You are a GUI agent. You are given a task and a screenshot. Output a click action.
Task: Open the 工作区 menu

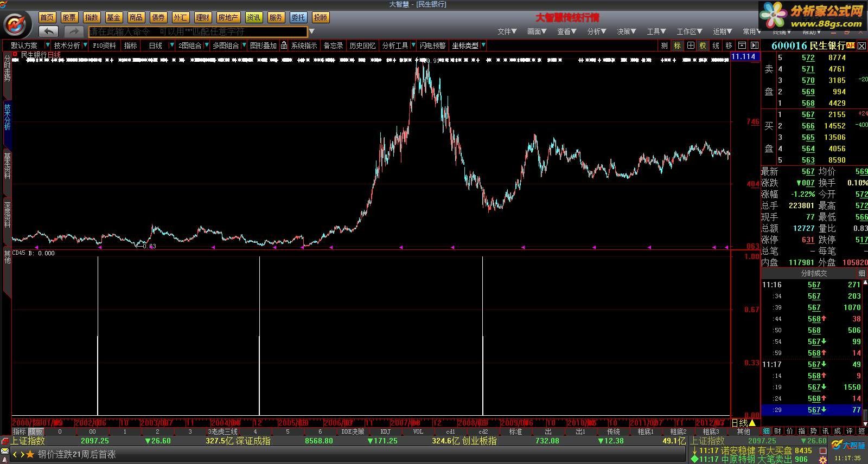[x=690, y=31]
